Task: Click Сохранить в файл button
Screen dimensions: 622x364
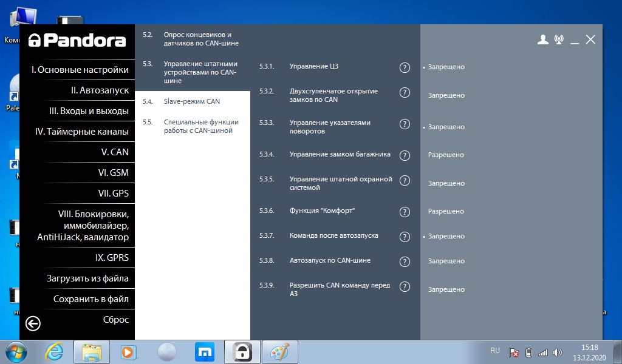Action: (91, 299)
